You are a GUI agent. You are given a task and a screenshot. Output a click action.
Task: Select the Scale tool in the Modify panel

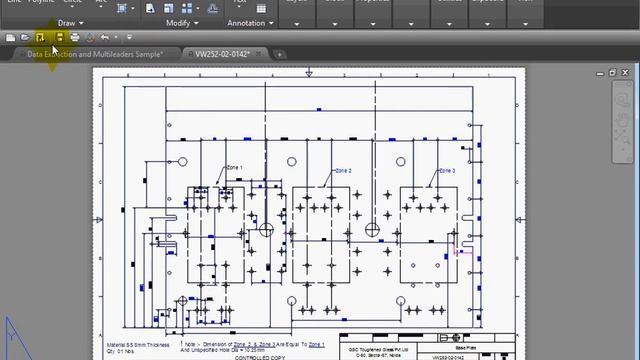[x=169, y=9]
